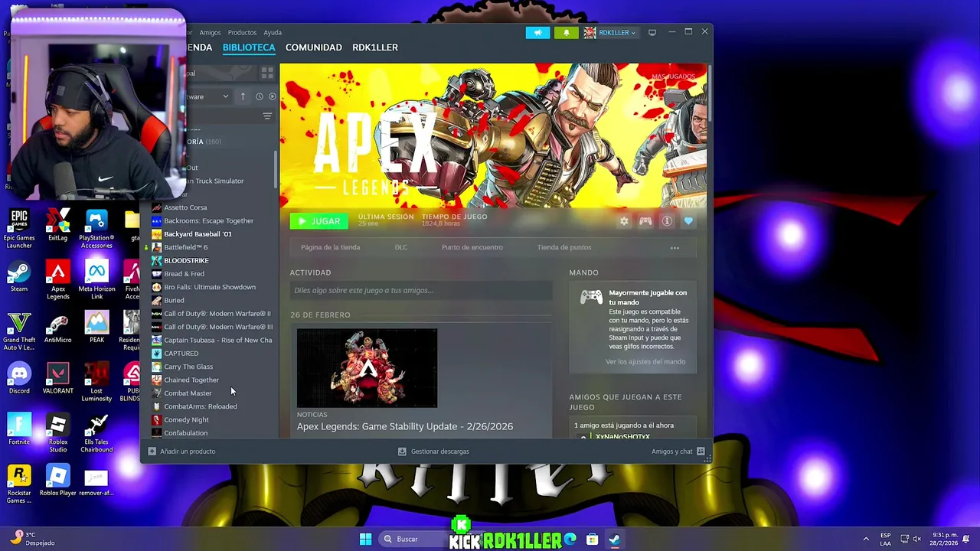Click the green JUGAR play button
Image resolution: width=980 pixels, height=551 pixels.
[x=318, y=221]
